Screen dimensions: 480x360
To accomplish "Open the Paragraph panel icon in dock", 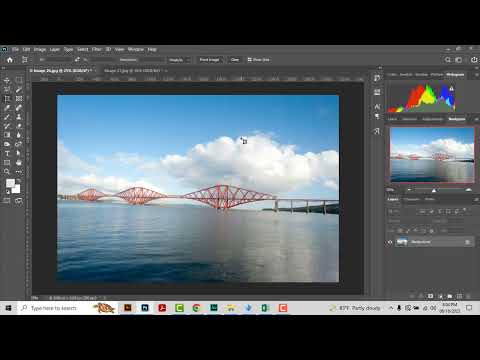I will point(377,116).
